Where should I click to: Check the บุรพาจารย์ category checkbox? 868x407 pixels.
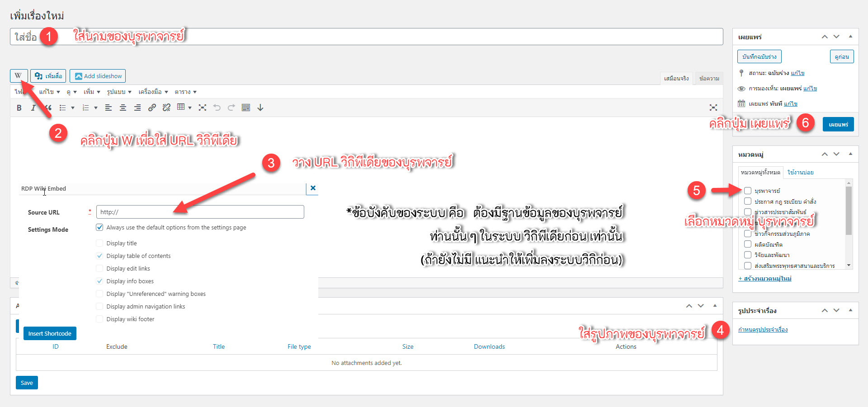[x=748, y=191]
